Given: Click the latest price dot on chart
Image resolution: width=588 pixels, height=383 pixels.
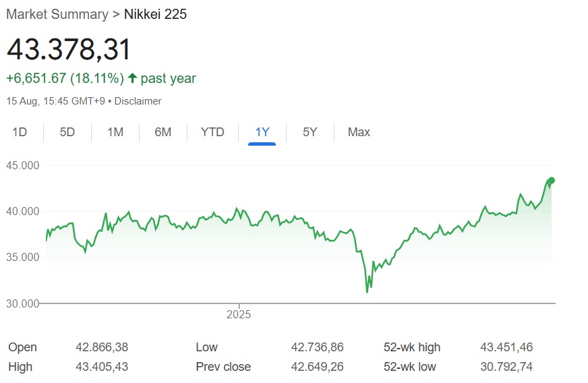Looking at the screenshot, I should click(x=552, y=180).
